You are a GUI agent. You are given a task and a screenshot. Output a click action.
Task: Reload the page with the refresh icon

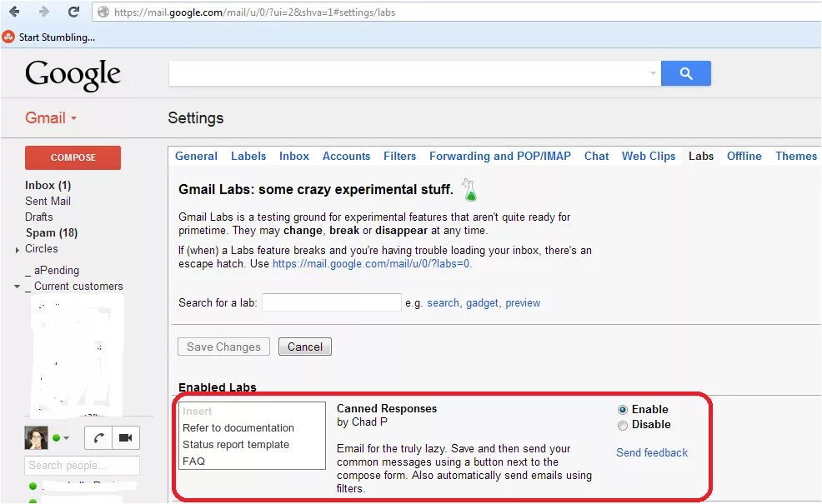[x=73, y=12]
